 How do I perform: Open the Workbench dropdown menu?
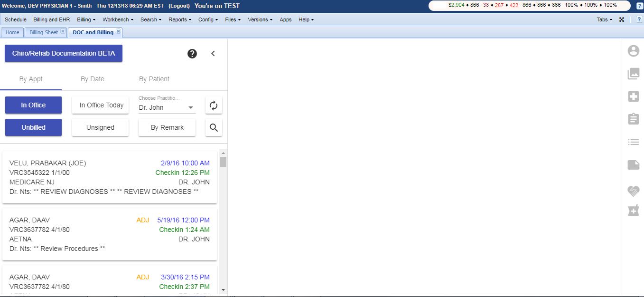(118, 19)
